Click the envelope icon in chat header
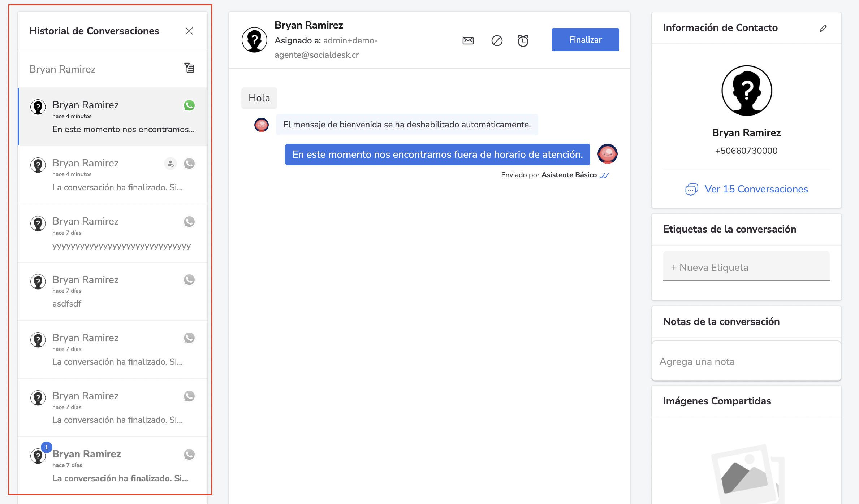This screenshot has width=859, height=504. click(x=468, y=40)
